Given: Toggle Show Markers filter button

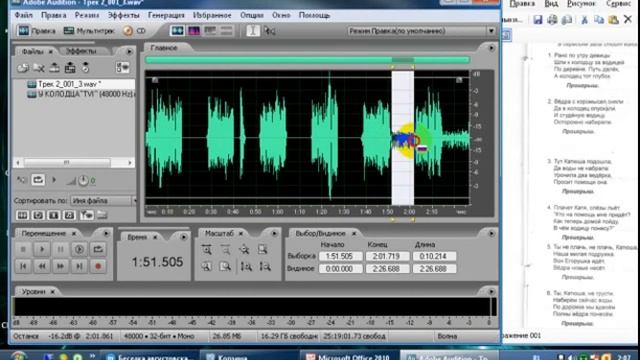Looking at the screenshot, I should click(x=86, y=215).
